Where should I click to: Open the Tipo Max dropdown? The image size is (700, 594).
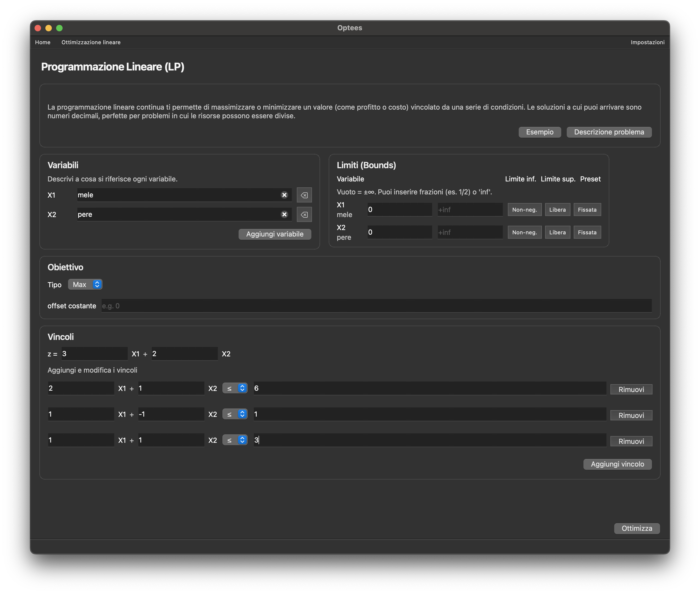click(x=85, y=285)
